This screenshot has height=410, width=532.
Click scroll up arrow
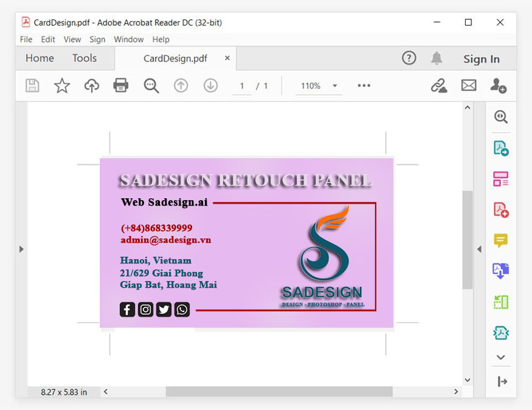468,108
